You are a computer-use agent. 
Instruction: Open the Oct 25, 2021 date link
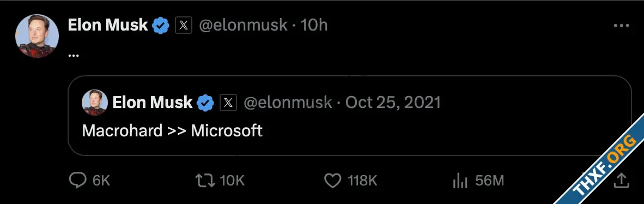(393, 103)
